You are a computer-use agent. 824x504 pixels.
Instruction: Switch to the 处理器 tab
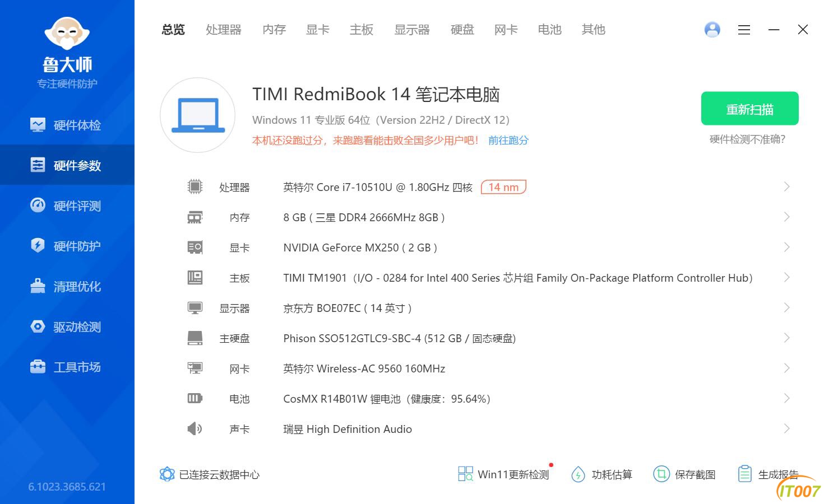click(x=223, y=30)
